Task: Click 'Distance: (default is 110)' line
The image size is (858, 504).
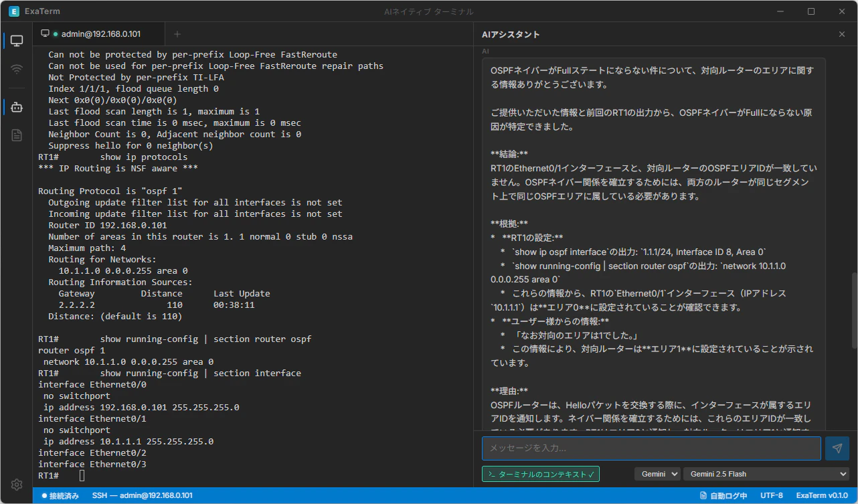Action: [115, 316]
